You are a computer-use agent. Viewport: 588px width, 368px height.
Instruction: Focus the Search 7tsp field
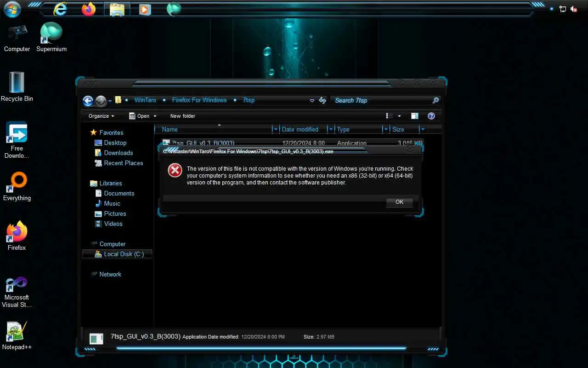point(382,100)
